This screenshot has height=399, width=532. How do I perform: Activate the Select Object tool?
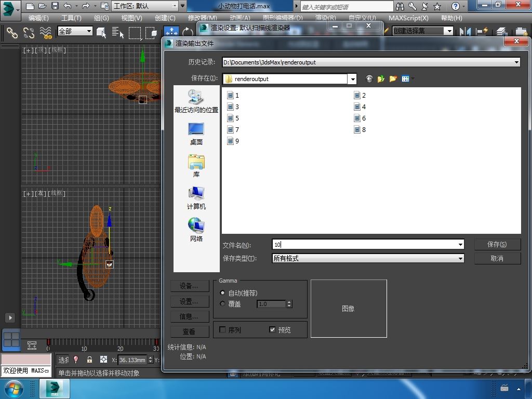click(101, 33)
